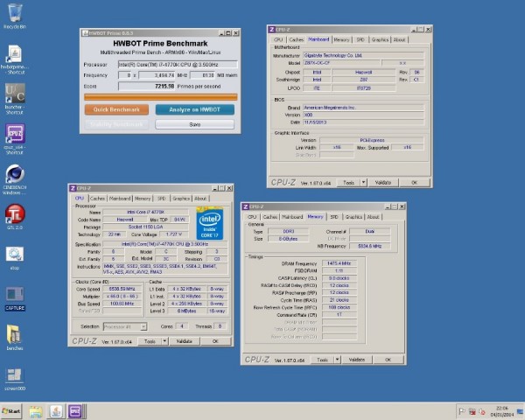This screenshot has height=420, width=525.
Task: Click OK in Mainboard CPU-Z window
Action: [x=414, y=183]
